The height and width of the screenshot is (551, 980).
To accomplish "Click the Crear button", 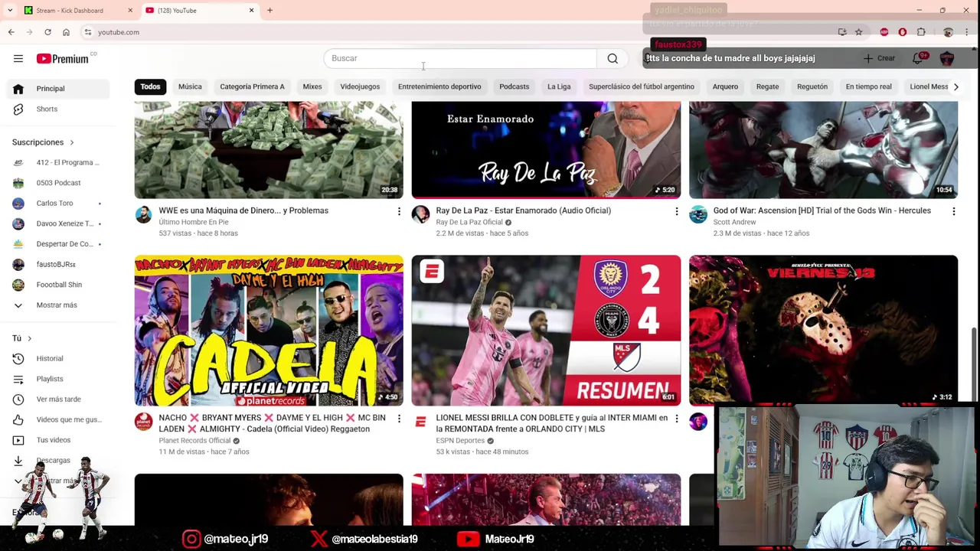I will click(879, 58).
